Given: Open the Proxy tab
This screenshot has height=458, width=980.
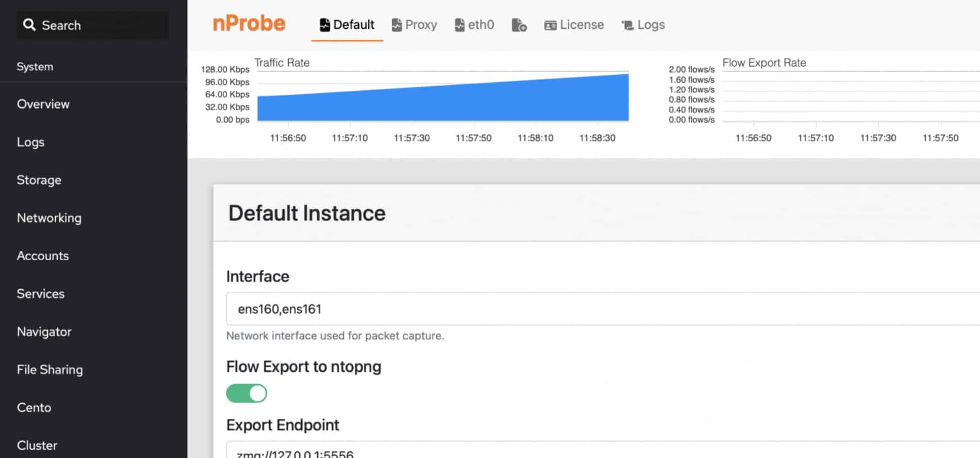Looking at the screenshot, I should pyautogui.click(x=414, y=25).
